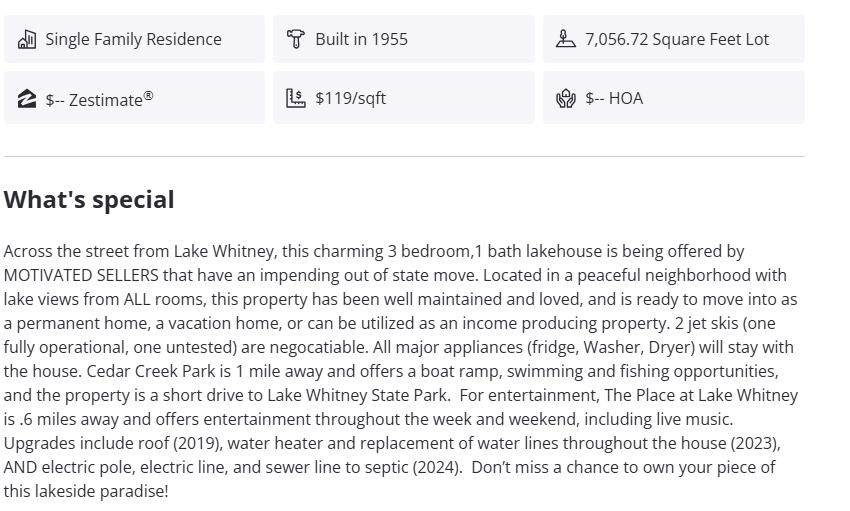Viewport: 850px width, 511px height.
Task: Click the price per sqft icon
Action: pyautogui.click(x=296, y=98)
